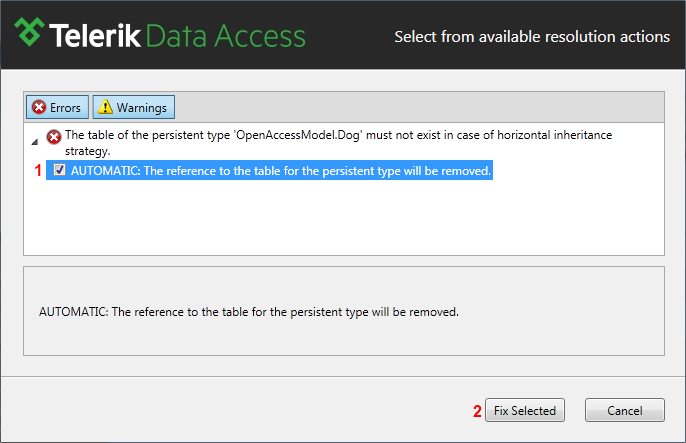
Task: Click the green Telerik logo icon
Action: click(x=29, y=32)
